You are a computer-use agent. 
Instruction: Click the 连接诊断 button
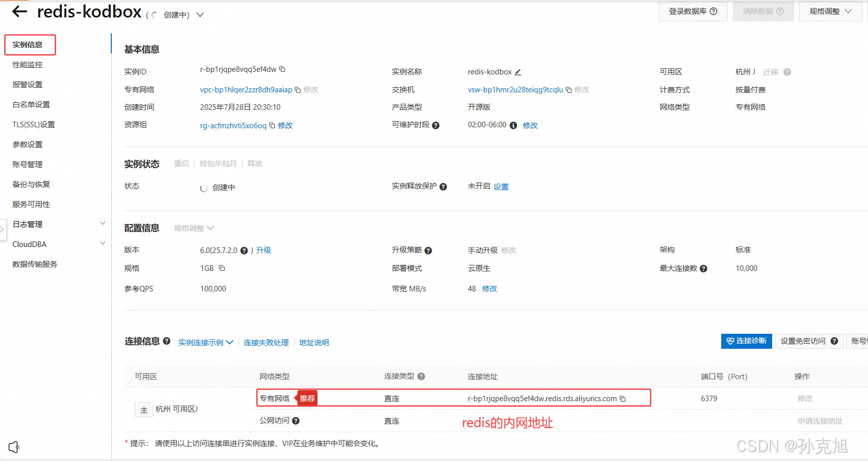tap(746, 341)
